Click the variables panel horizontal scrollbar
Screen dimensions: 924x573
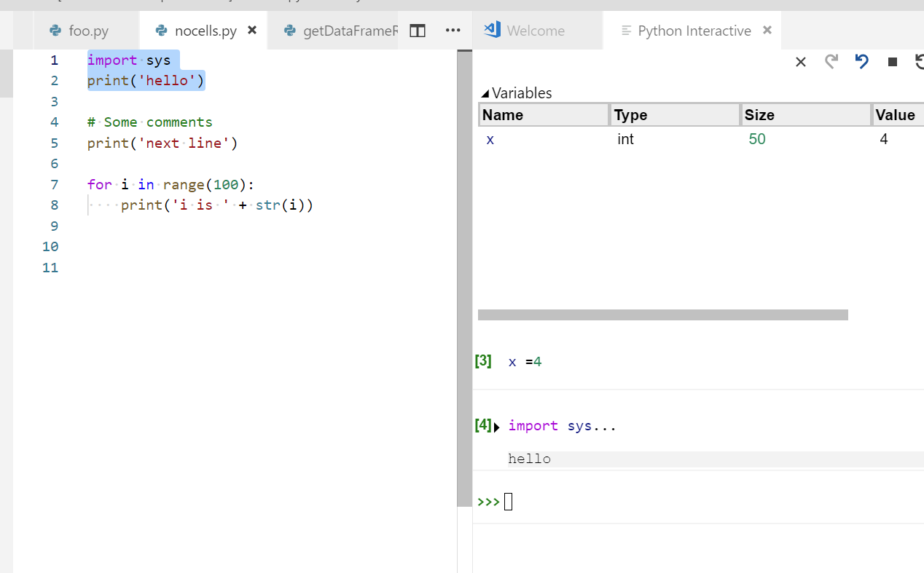(663, 315)
